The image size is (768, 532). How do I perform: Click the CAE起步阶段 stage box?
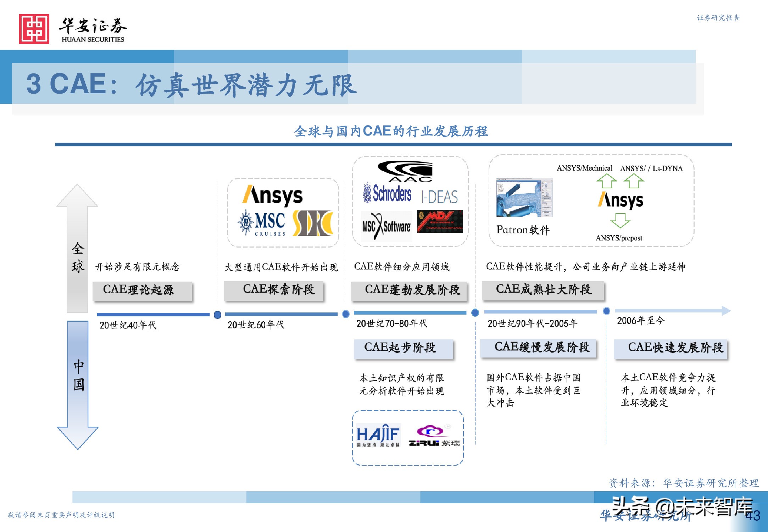(x=404, y=349)
